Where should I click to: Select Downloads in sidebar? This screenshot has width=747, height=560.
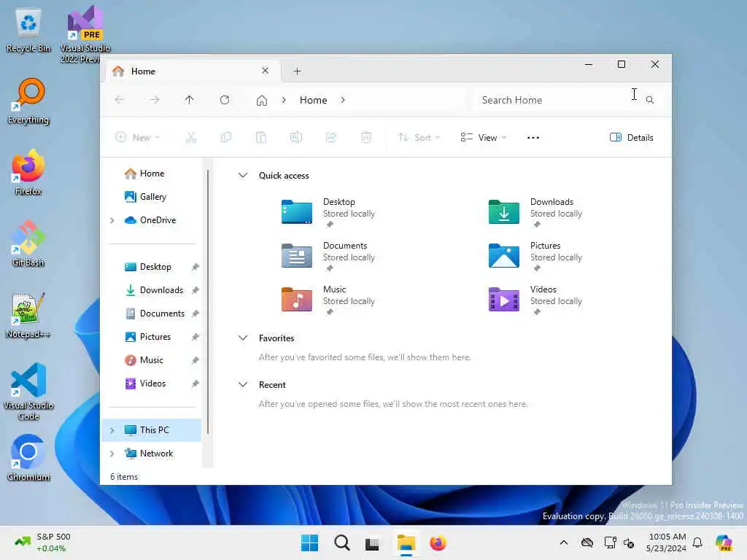pyautogui.click(x=152, y=290)
